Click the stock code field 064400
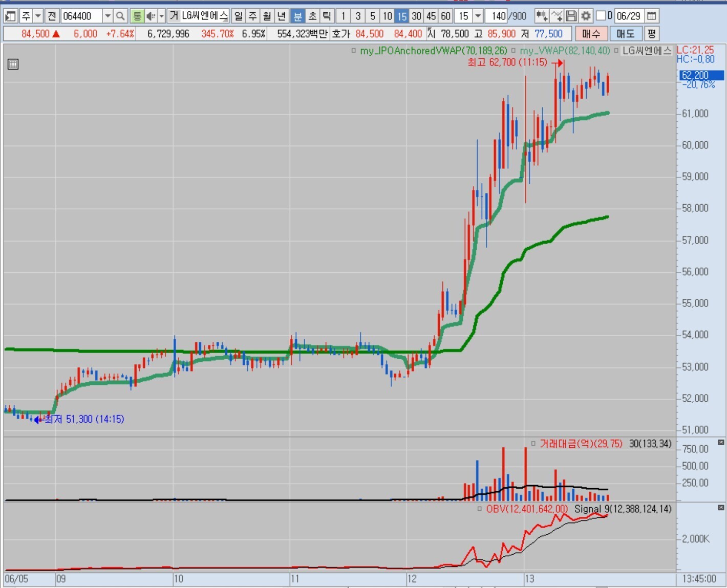This screenshot has width=727, height=588. point(82,16)
